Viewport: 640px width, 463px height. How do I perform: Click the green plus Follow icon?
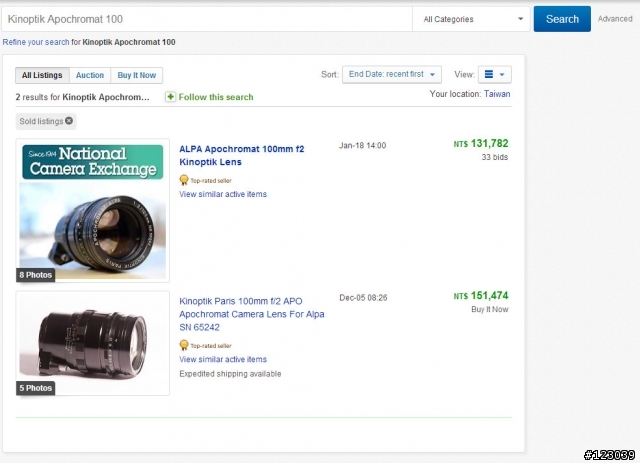pyautogui.click(x=170, y=97)
